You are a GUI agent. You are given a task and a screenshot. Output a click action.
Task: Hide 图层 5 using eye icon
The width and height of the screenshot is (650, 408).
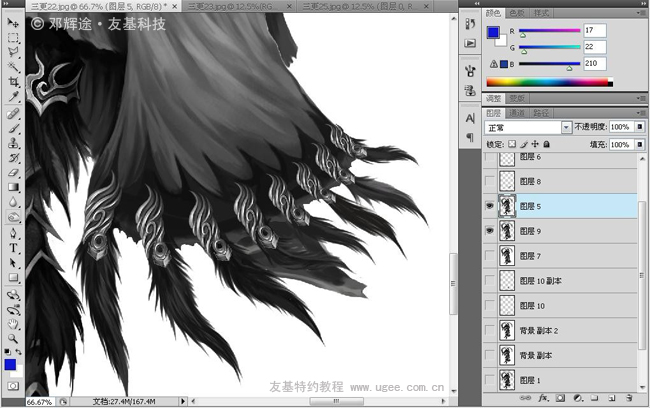[489, 207]
